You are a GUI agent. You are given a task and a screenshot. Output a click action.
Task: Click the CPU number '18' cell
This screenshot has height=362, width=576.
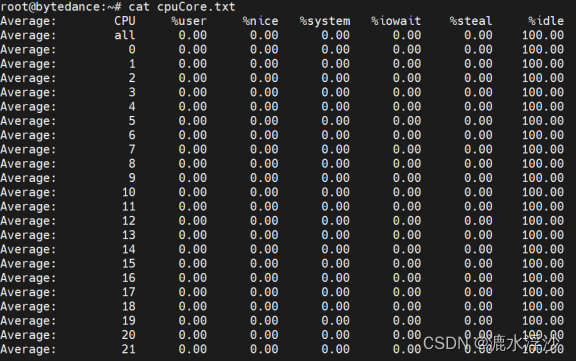(x=129, y=307)
